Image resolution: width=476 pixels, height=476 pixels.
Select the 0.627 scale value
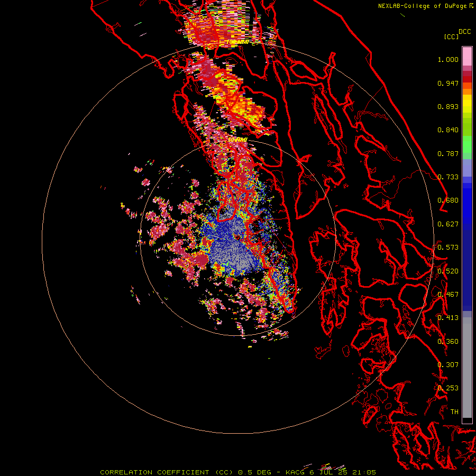point(448,224)
